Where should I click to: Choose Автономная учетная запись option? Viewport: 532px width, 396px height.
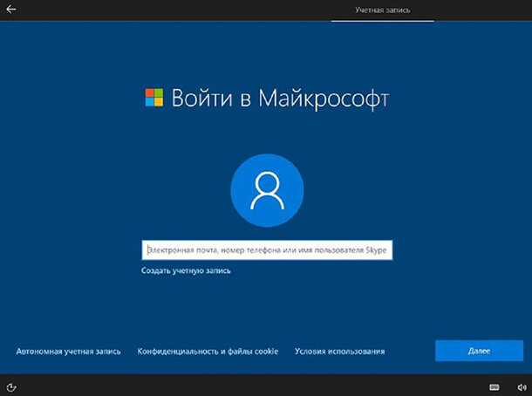coord(68,352)
